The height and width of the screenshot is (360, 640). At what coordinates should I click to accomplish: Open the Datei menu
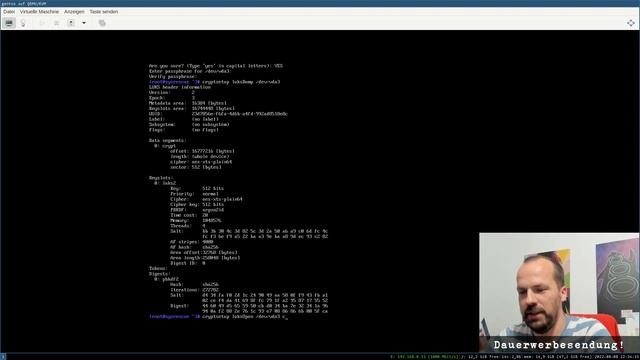pos(9,12)
